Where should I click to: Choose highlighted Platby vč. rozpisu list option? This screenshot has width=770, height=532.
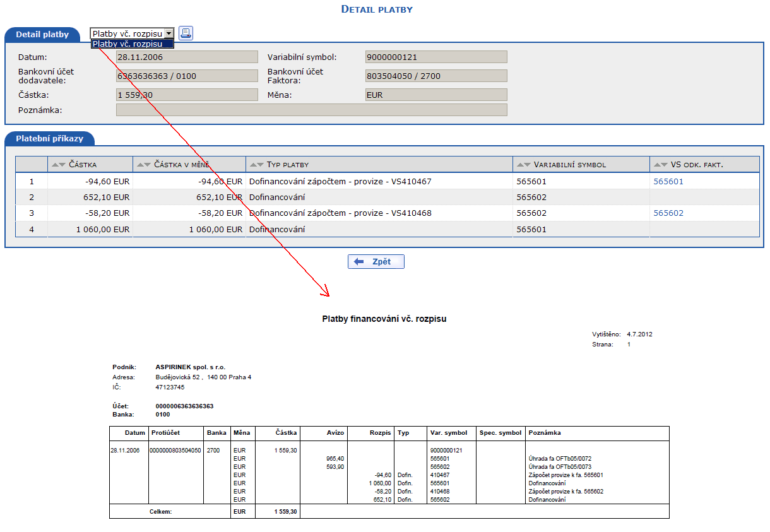tap(132, 44)
